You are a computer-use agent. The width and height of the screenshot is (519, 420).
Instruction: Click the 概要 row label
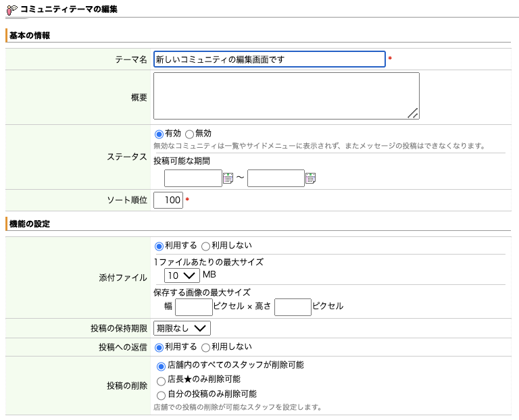click(x=139, y=97)
